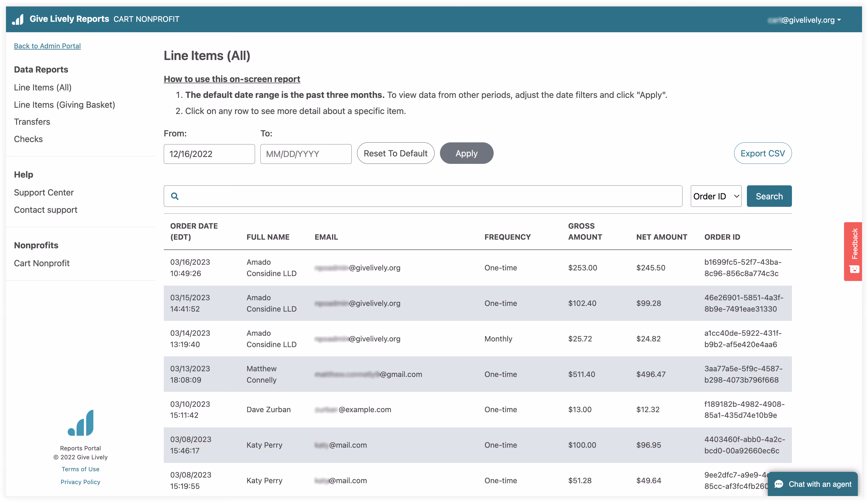Open Line Items (Giving Basket) report

click(64, 105)
